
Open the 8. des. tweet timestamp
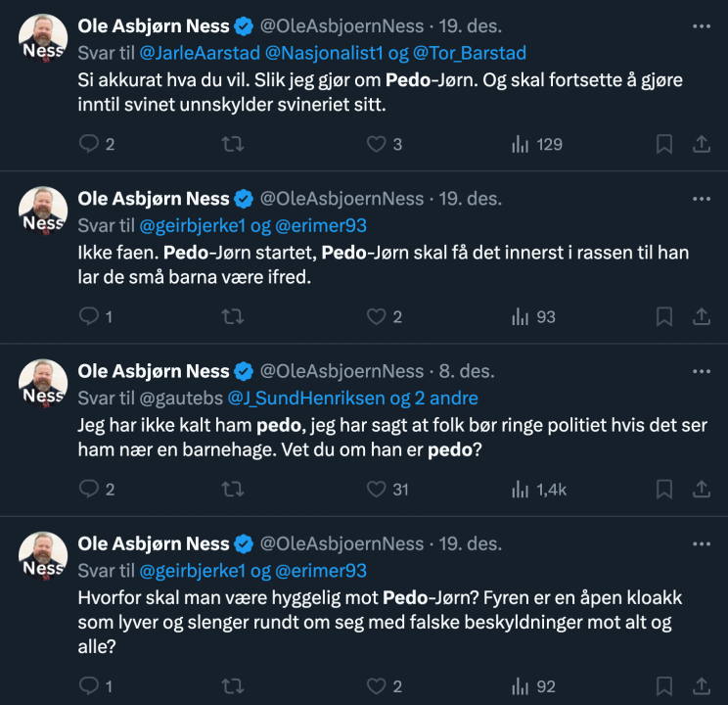click(x=468, y=372)
